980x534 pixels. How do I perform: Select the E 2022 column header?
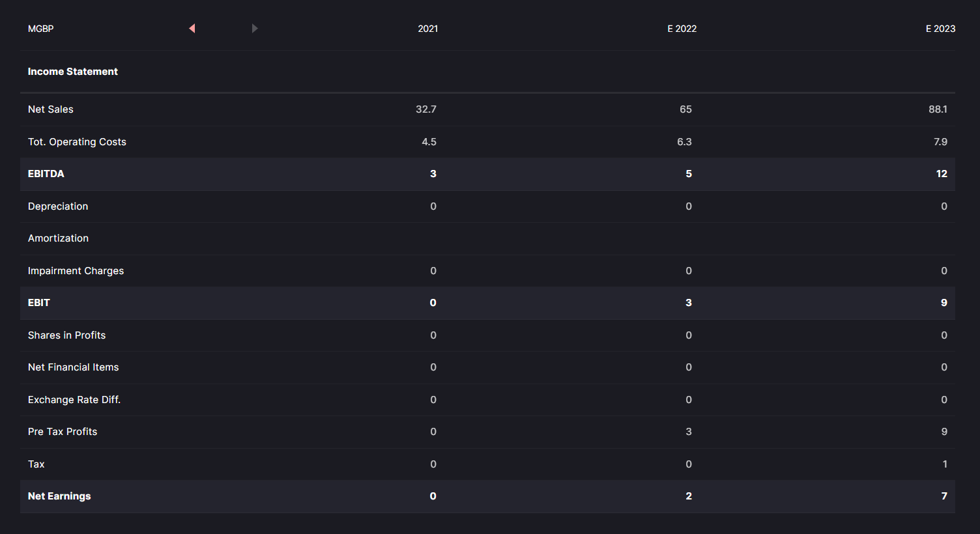point(682,29)
